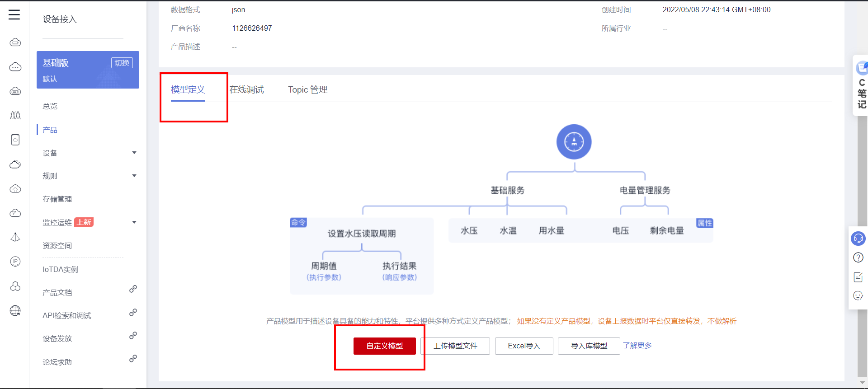This screenshot has height=389, width=868.
Task: Click the cloud with gauge needle icon
Action: pos(15,213)
